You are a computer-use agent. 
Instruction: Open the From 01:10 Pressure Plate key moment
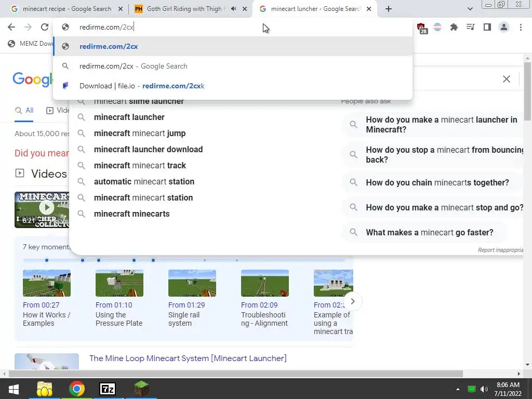coord(119,298)
